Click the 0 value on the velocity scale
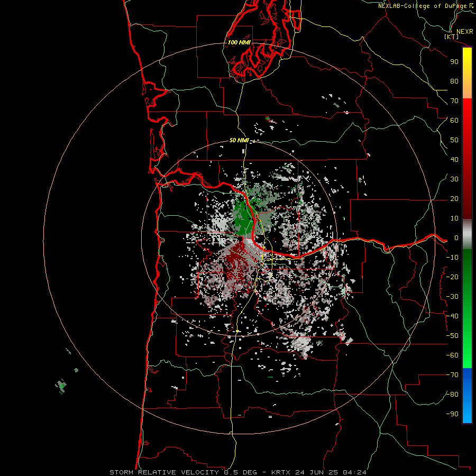This screenshot has width=476, height=476. [x=456, y=237]
